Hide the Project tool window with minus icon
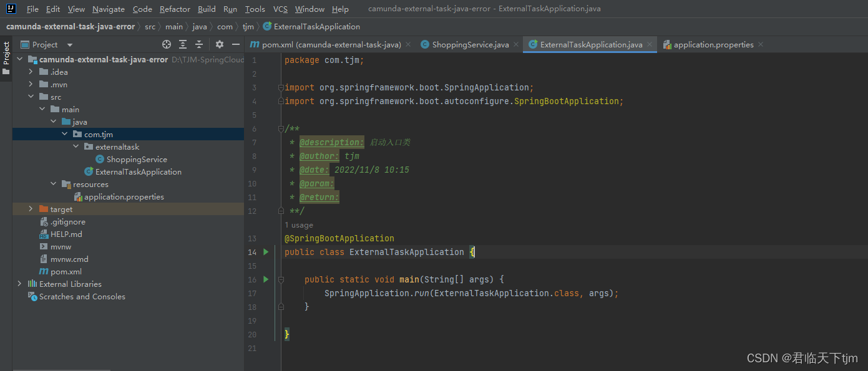The image size is (868, 371). pyautogui.click(x=235, y=44)
